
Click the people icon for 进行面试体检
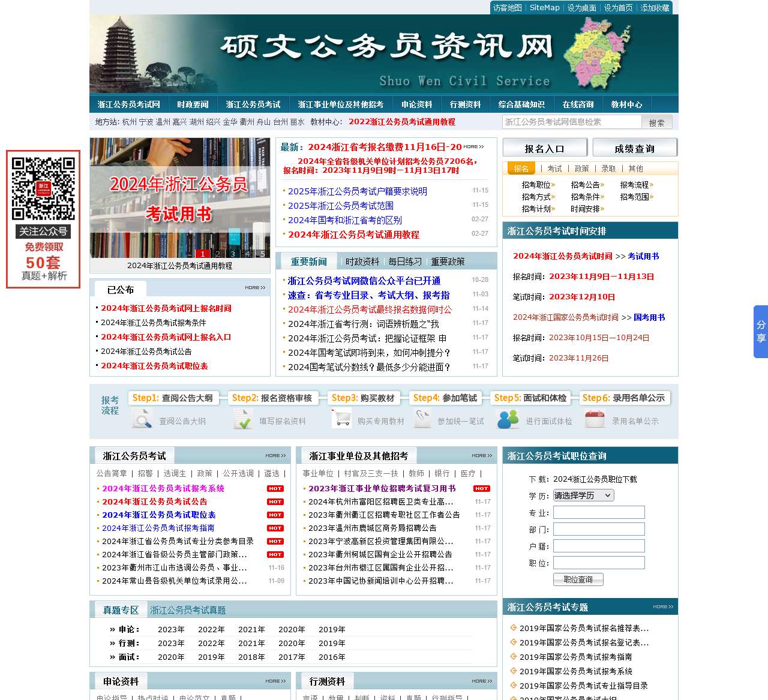(x=508, y=419)
